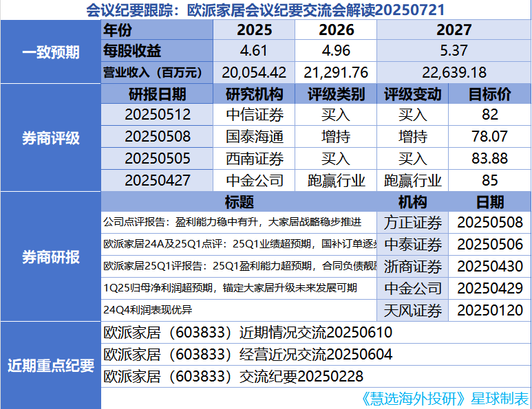Click the 2025 year column header

click(x=254, y=30)
